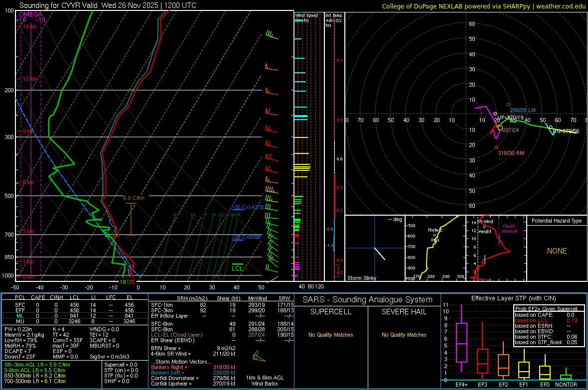Click the red "based on LCL: 0.19" line

tap(546, 320)
